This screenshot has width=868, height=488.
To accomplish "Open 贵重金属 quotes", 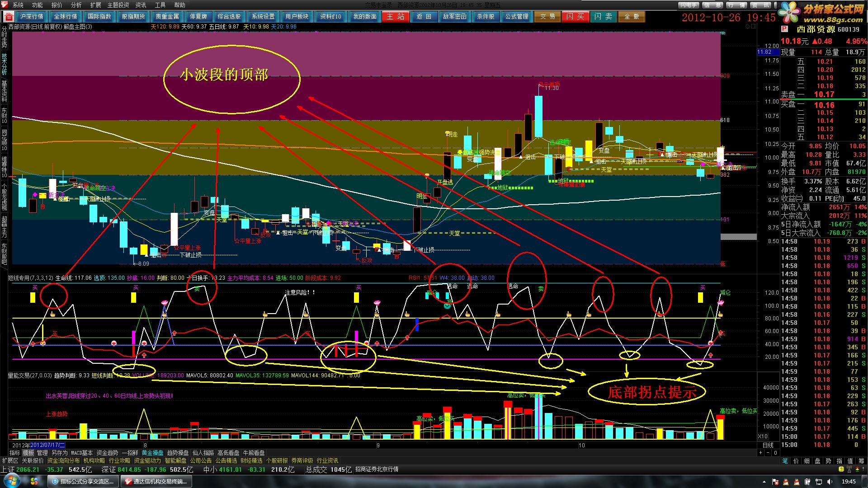I will (x=167, y=16).
